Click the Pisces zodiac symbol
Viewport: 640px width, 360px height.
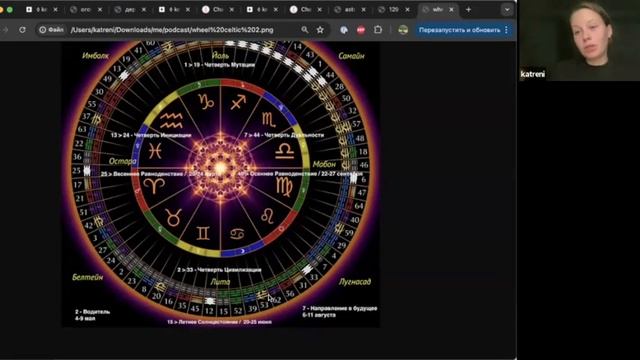tap(155, 151)
